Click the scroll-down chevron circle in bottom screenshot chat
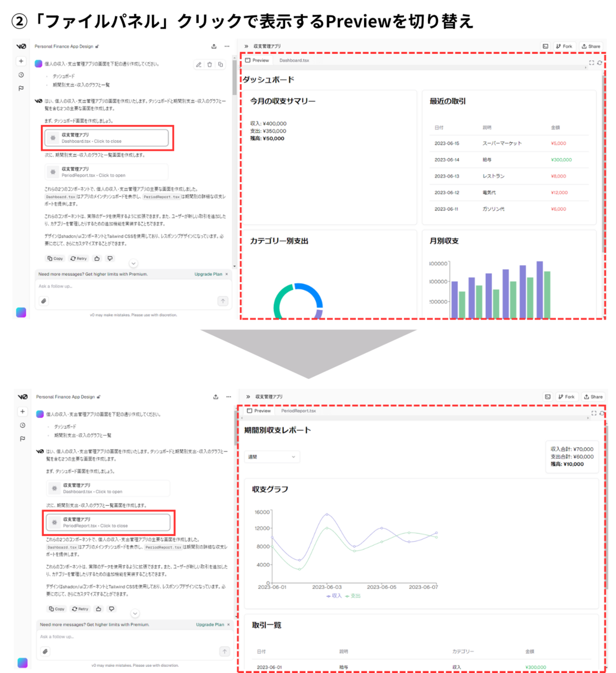616x673 pixels. tap(135, 614)
